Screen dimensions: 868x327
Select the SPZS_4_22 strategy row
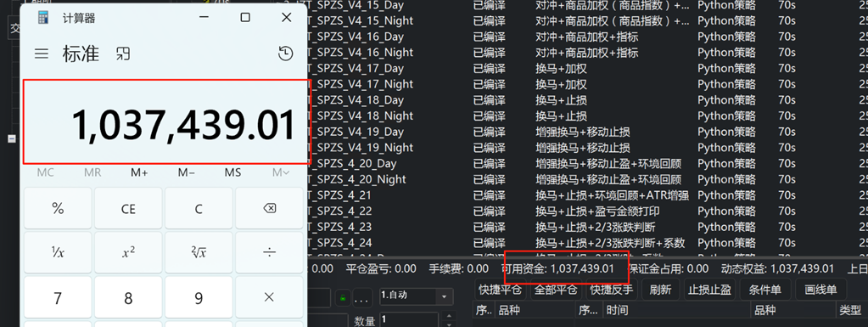(x=587, y=211)
